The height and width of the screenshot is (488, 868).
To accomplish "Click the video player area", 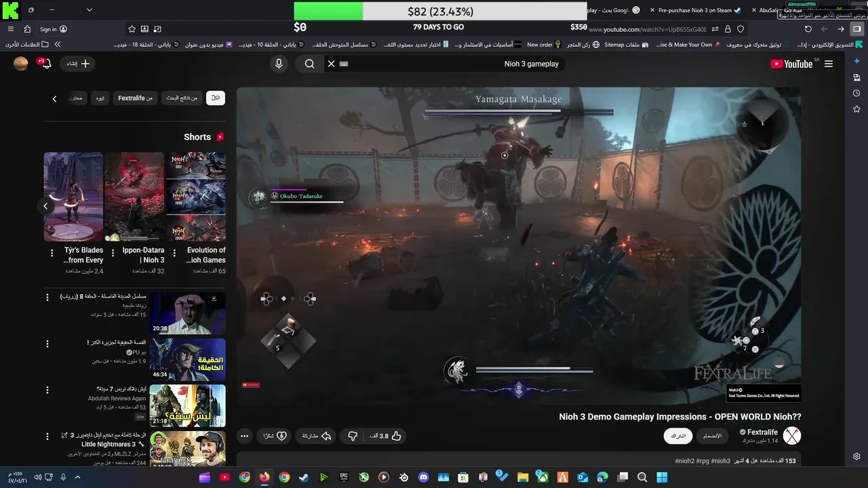I will coord(519,246).
